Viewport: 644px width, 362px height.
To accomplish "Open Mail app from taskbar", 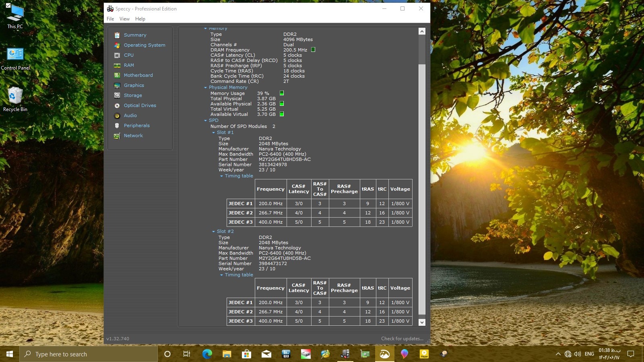I will coord(266,354).
